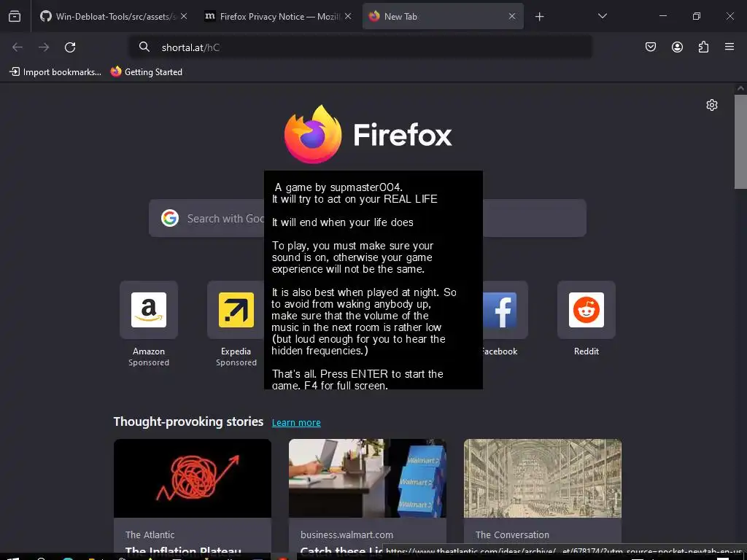Click the 'Thought-provoking stories' heading

[189, 422]
